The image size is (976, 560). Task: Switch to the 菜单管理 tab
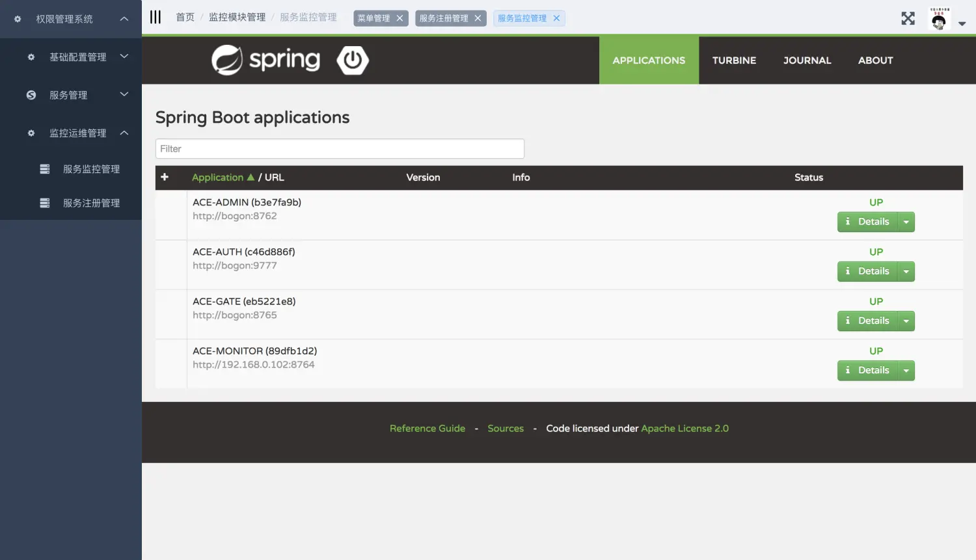[373, 18]
